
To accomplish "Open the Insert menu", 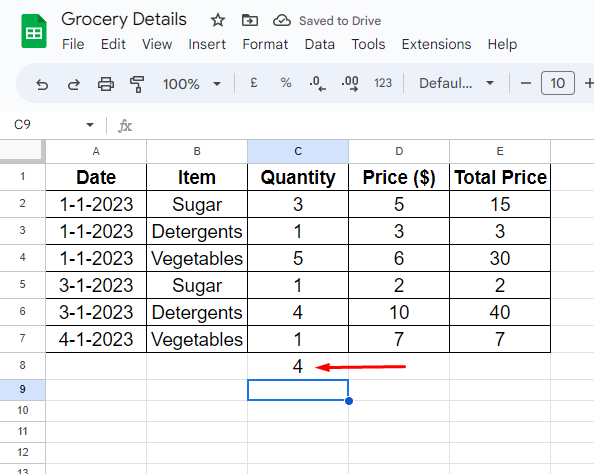I will pos(207,44).
